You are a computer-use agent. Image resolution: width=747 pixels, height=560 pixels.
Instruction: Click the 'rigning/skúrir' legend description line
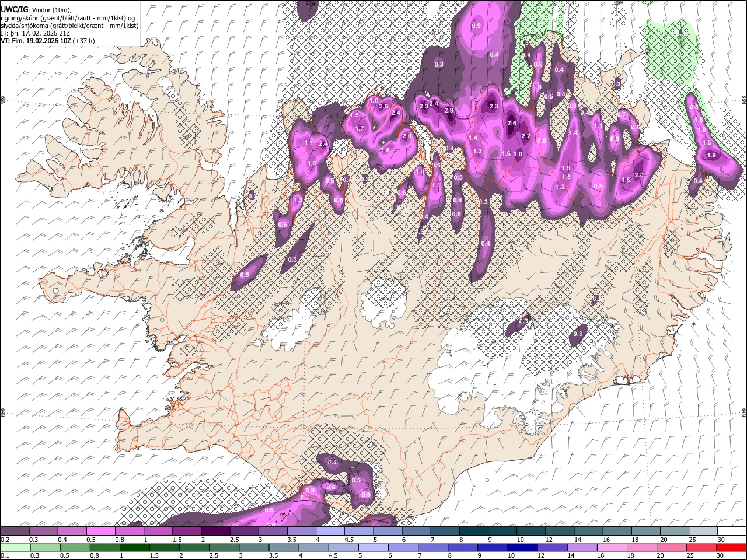(x=68, y=17)
